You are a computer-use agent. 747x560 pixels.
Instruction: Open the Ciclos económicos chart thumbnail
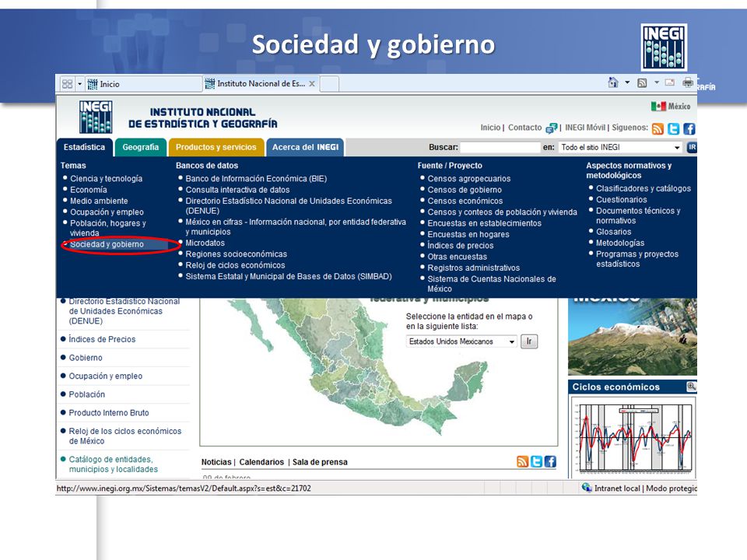click(x=633, y=436)
